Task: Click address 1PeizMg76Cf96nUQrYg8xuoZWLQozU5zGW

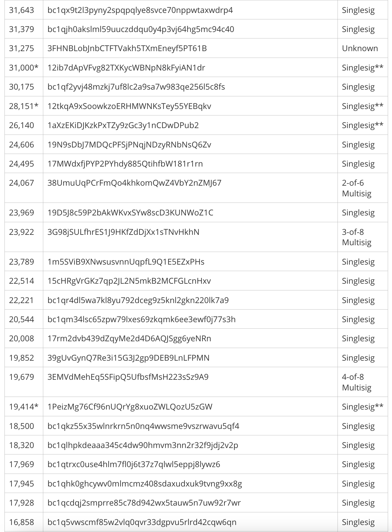Action: click(130, 407)
